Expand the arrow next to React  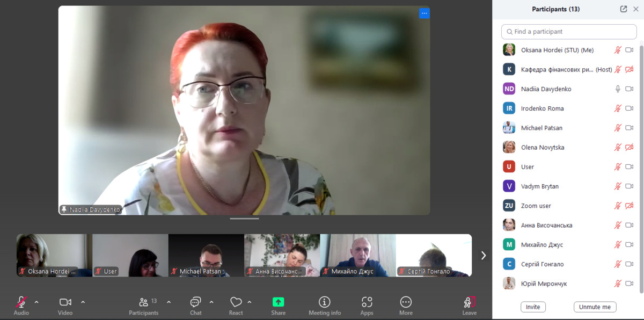point(250,302)
